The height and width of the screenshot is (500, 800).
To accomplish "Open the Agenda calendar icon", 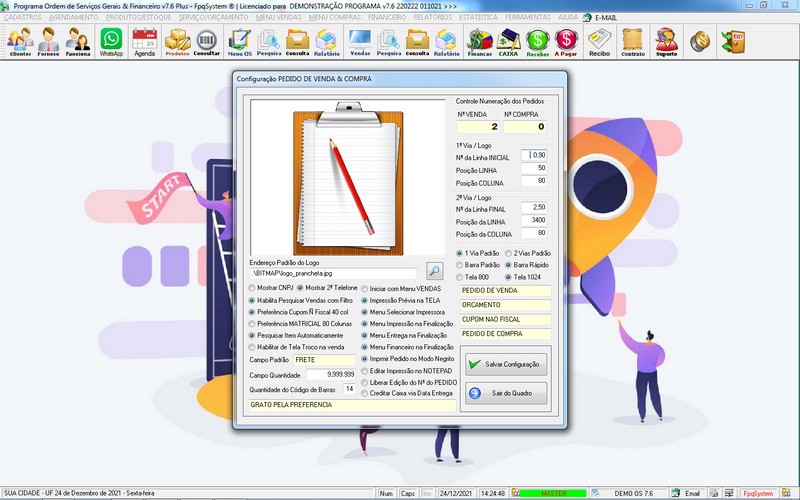I will pos(145,42).
